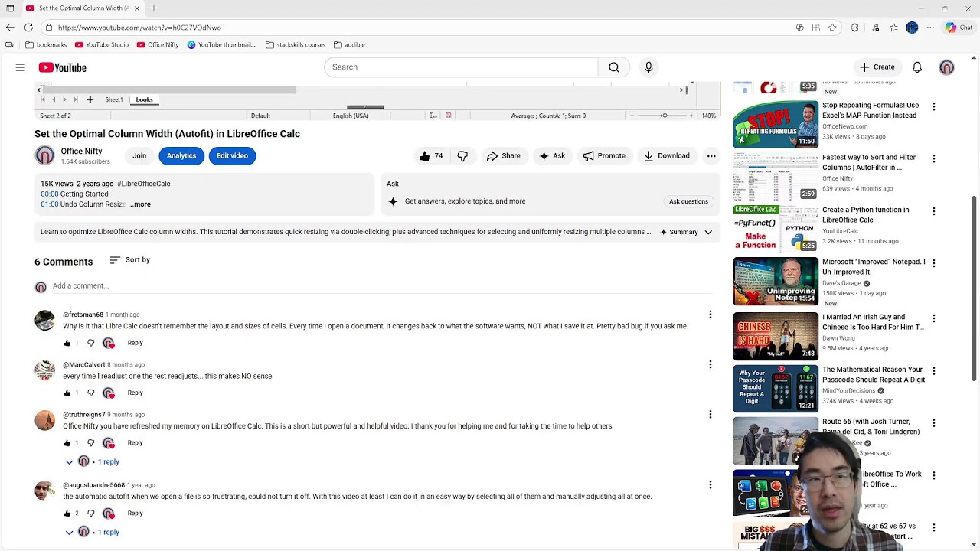Open the browser profile avatar
Viewport: 980px width, 551px height.
[912, 28]
